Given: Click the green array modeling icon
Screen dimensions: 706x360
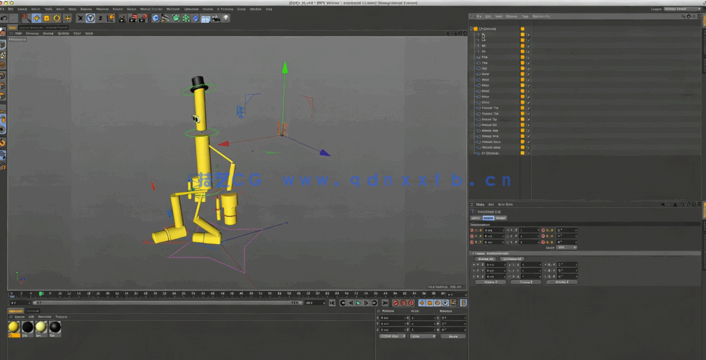Looking at the screenshot, I should click(x=186, y=18).
